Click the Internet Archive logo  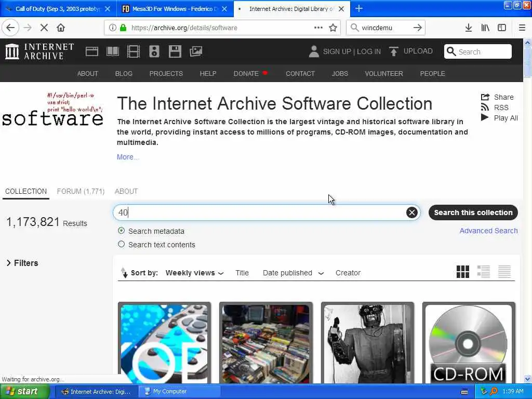[39, 51]
